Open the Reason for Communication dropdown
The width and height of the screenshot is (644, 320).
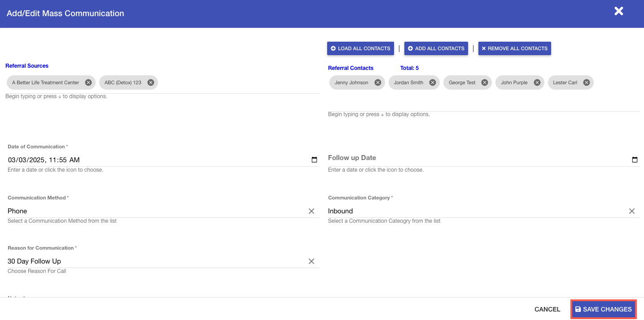pyautogui.click(x=153, y=261)
